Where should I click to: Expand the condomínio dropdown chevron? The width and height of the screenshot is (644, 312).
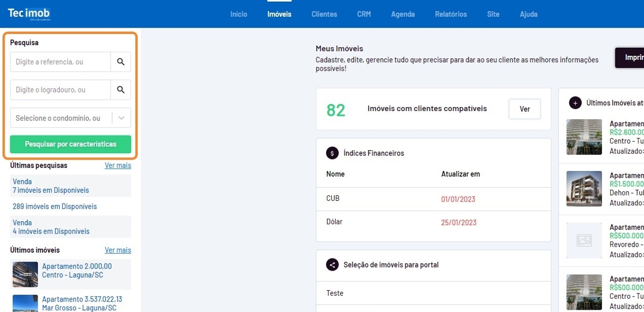(121, 118)
